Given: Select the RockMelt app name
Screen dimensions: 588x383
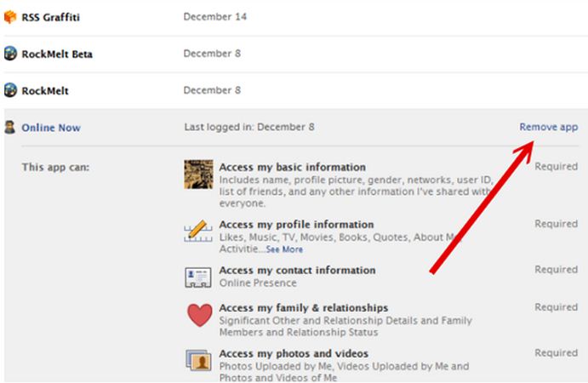Looking at the screenshot, I should pos(45,89).
